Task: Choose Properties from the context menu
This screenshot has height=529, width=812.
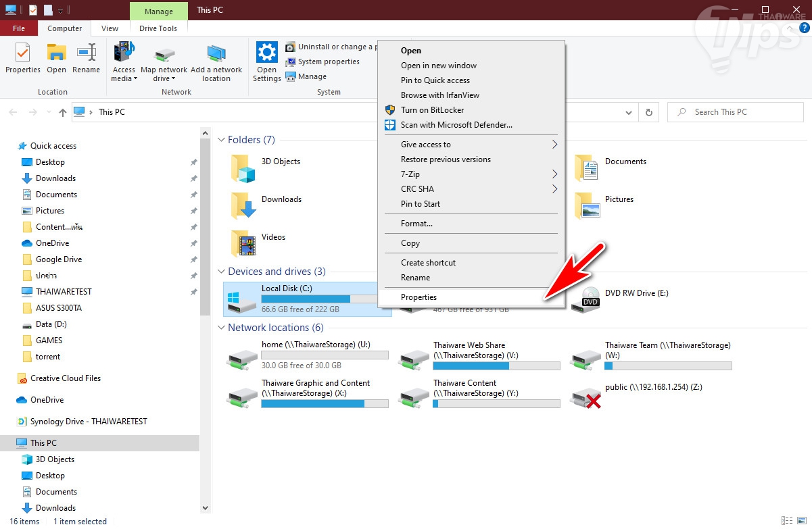Action: [x=471, y=297]
